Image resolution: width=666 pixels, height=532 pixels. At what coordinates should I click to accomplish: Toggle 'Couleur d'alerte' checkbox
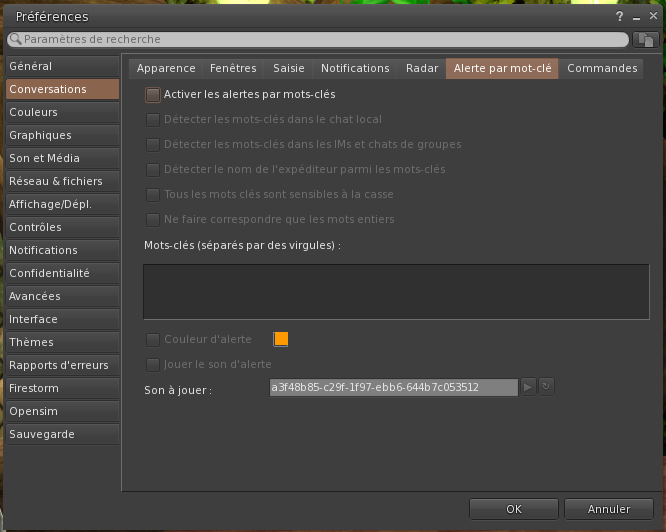tap(153, 339)
